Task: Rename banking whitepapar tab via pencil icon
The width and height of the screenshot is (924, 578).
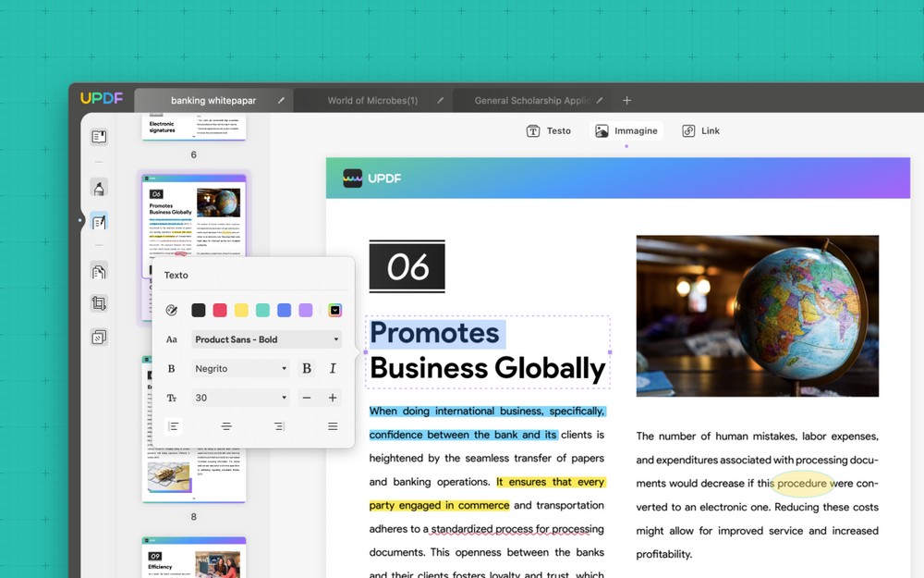Action: click(x=281, y=100)
